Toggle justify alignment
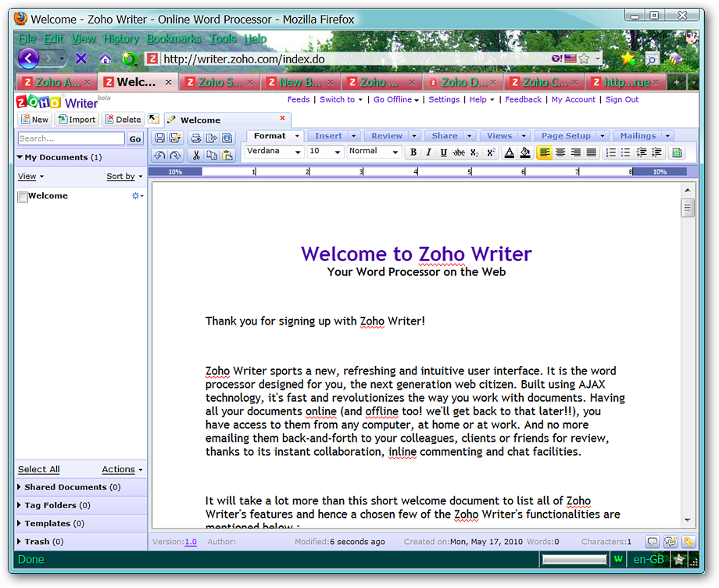 pos(592,152)
